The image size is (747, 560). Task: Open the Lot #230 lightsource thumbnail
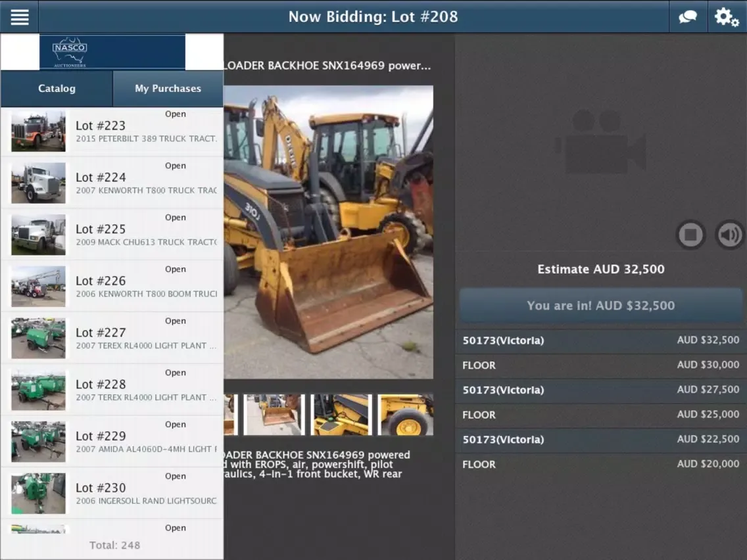coord(39,494)
